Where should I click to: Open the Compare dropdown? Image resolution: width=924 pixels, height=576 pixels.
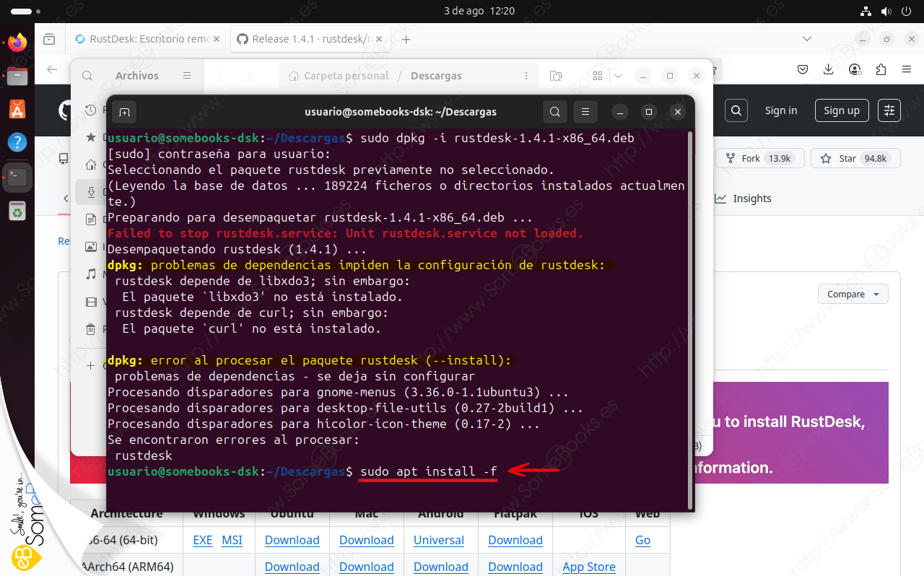click(x=853, y=294)
